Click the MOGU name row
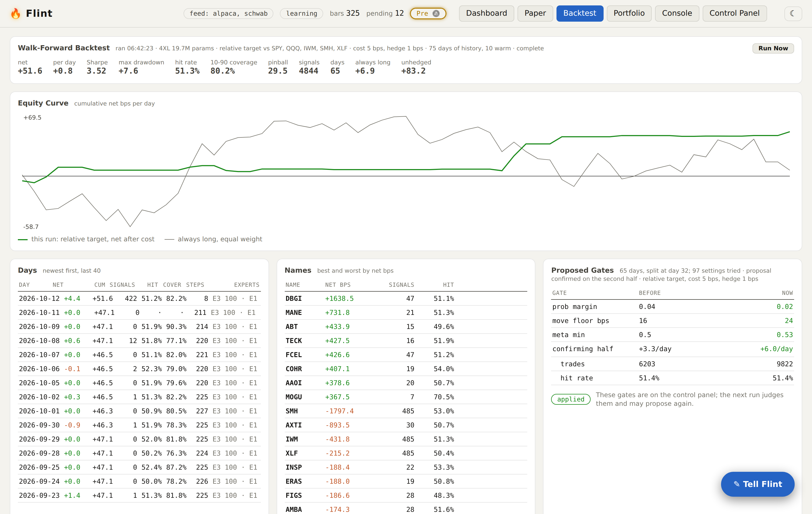The image size is (812, 514). click(x=406, y=397)
